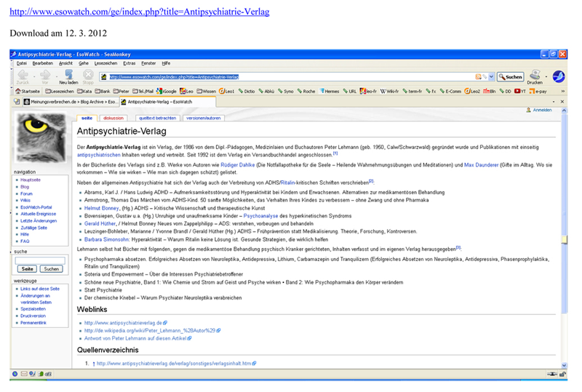
Task: Open the Lesezeichen menu
Action: tap(105, 63)
